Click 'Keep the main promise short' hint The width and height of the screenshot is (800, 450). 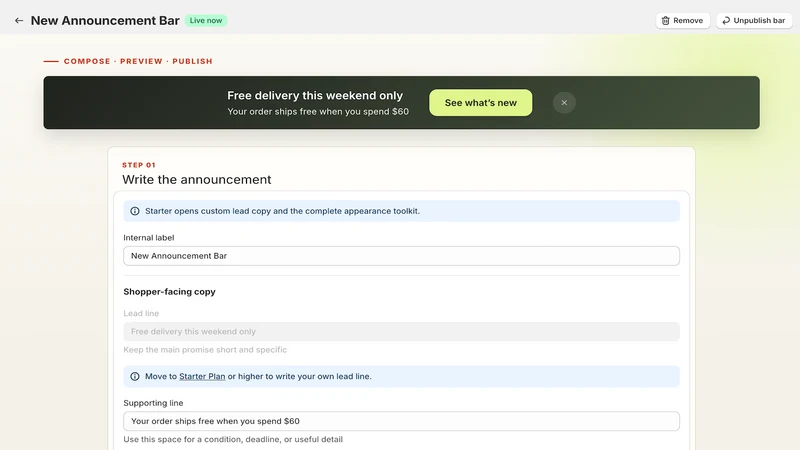[205, 349]
